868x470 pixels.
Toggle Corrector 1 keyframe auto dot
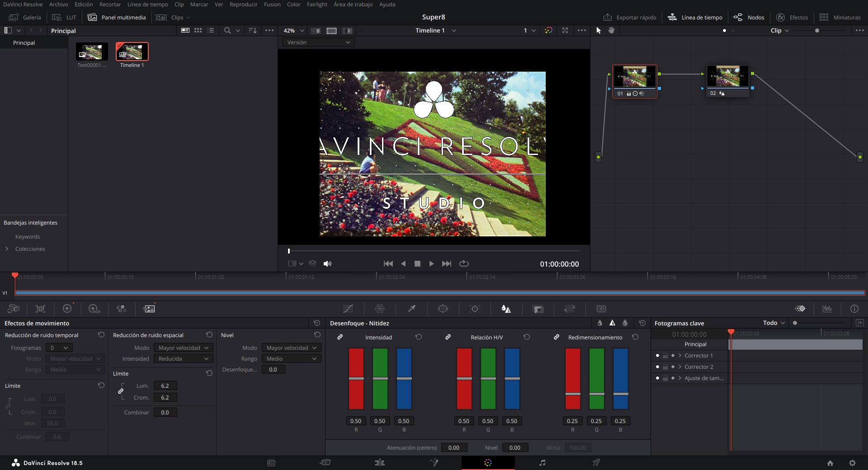pyautogui.click(x=657, y=356)
